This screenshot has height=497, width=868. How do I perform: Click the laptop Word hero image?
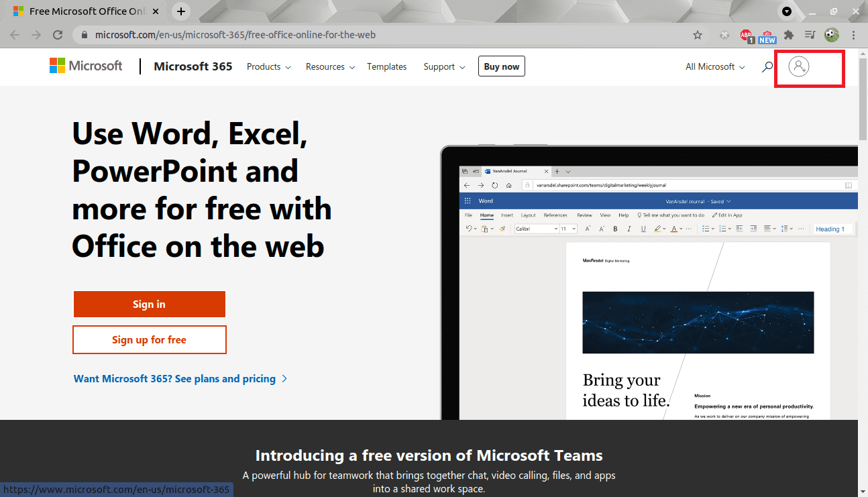pos(649,282)
